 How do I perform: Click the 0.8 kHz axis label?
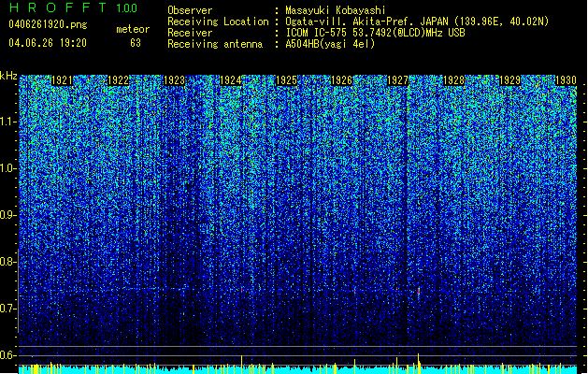[x=7, y=262]
